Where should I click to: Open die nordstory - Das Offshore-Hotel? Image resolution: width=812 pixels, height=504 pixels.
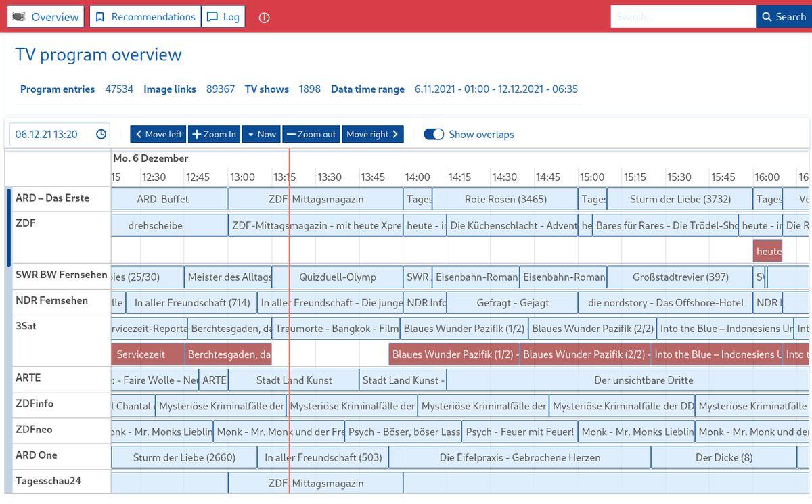[666, 302]
